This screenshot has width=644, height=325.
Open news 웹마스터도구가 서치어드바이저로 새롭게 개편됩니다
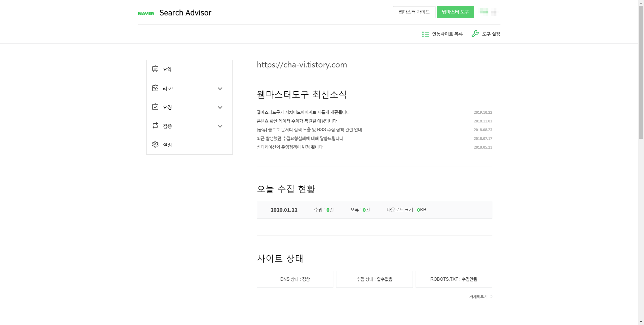(x=303, y=112)
